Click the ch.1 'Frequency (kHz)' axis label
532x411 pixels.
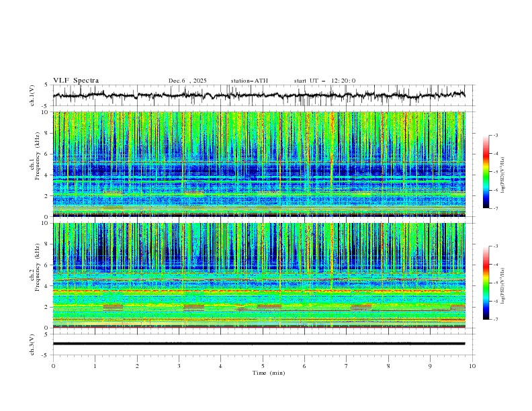pyautogui.click(x=38, y=156)
